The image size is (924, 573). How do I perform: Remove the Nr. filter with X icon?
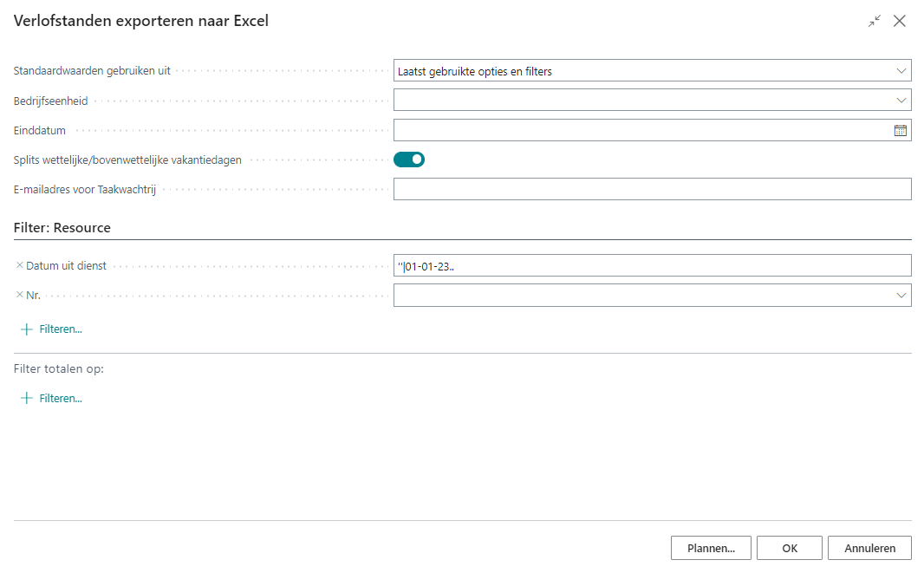pyautogui.click(x=20, y=295)
